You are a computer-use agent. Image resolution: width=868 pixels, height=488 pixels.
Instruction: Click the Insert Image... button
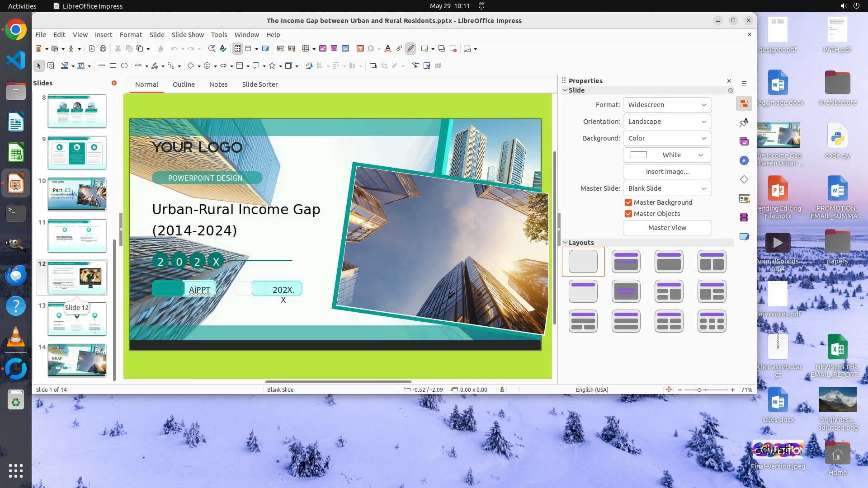pos(667,172)
